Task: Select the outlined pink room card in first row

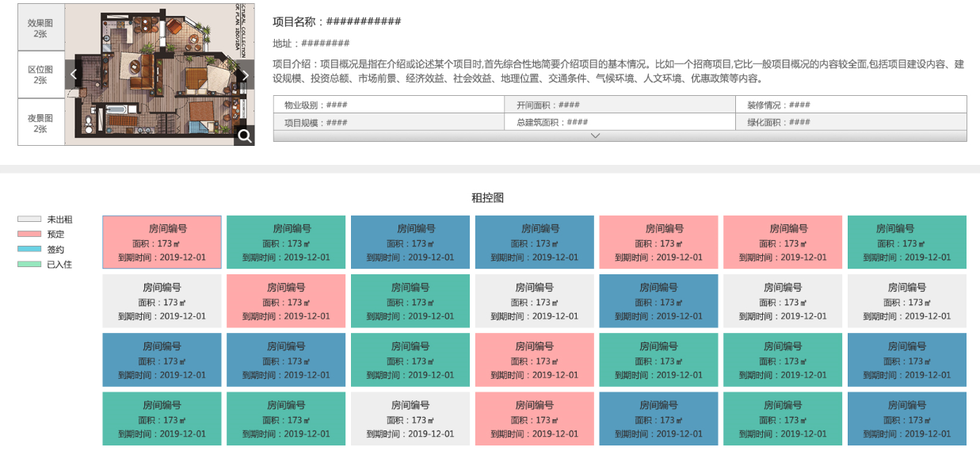Action: click(x=162, y=243)
